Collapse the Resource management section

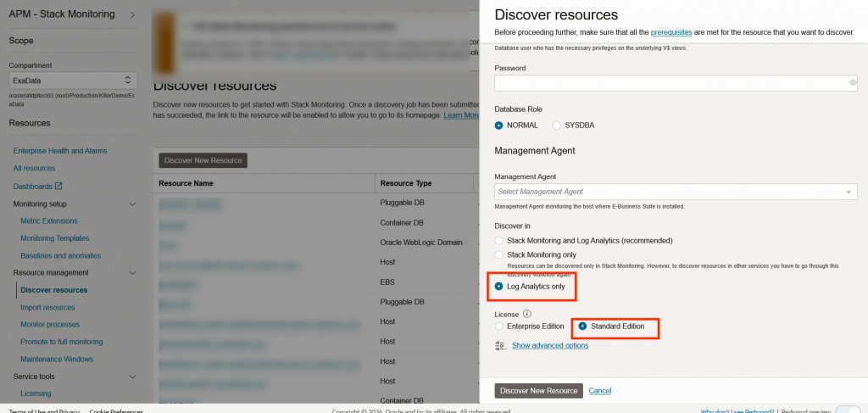131,273
